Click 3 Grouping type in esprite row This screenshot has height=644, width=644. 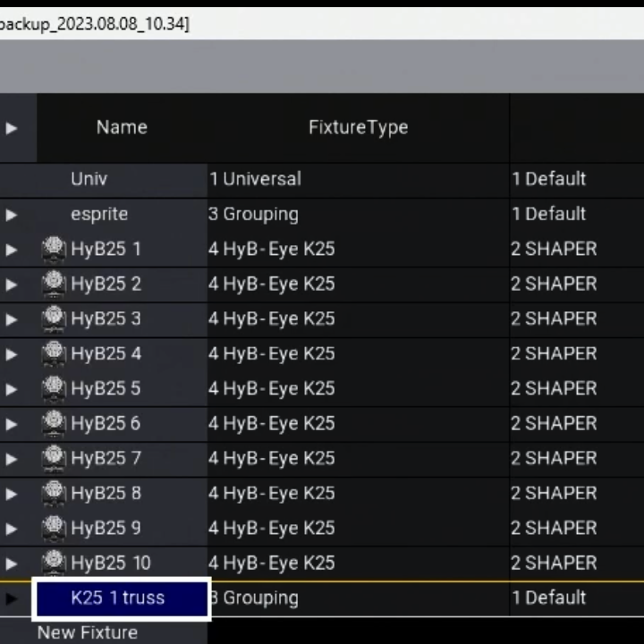(358, 215)
